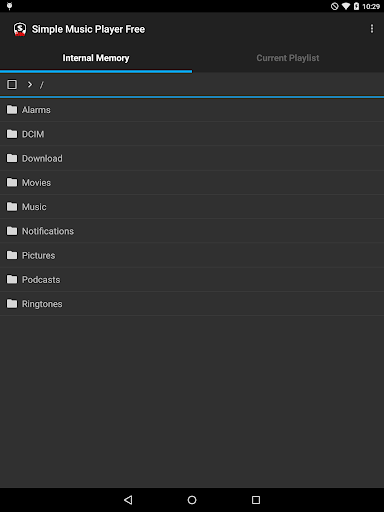Image resolution: width=384 pixels, height=512 pixels.
Task: Tap the Android home circle button
Action: tap(192, 500)
